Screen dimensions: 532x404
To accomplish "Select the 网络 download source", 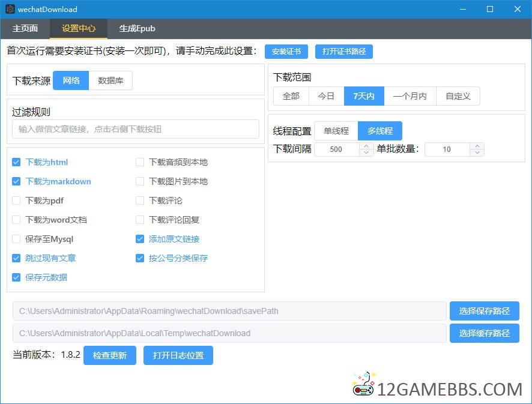I will click(x=71, y=80).
